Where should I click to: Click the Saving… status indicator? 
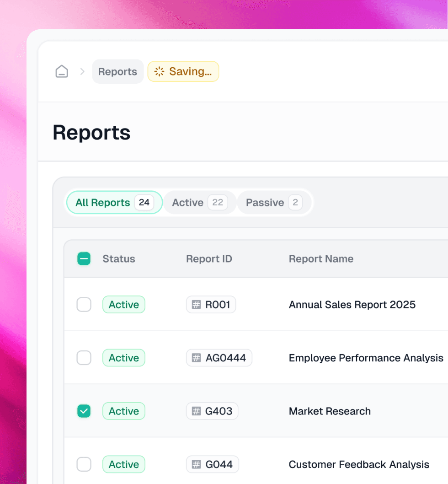(183, 72)
